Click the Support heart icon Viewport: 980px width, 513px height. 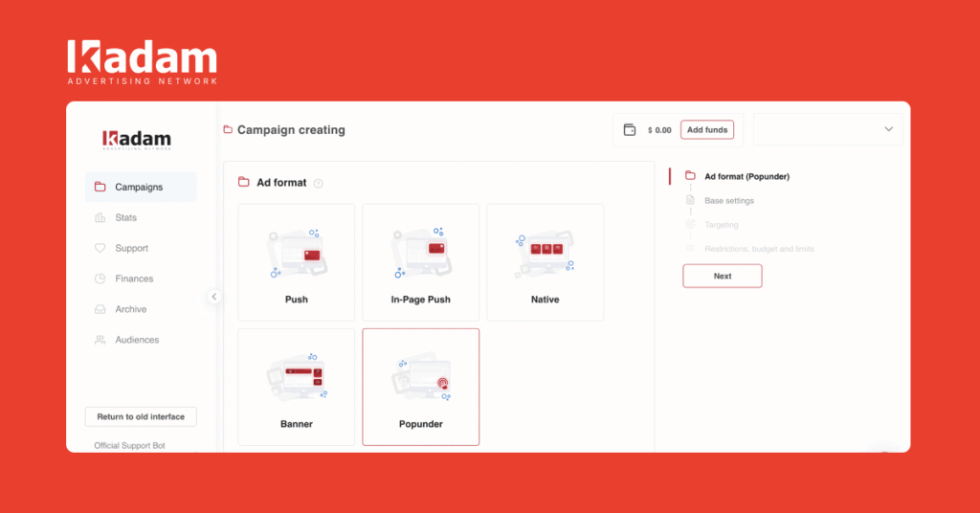pyautogui.click(x=100, y=249)
